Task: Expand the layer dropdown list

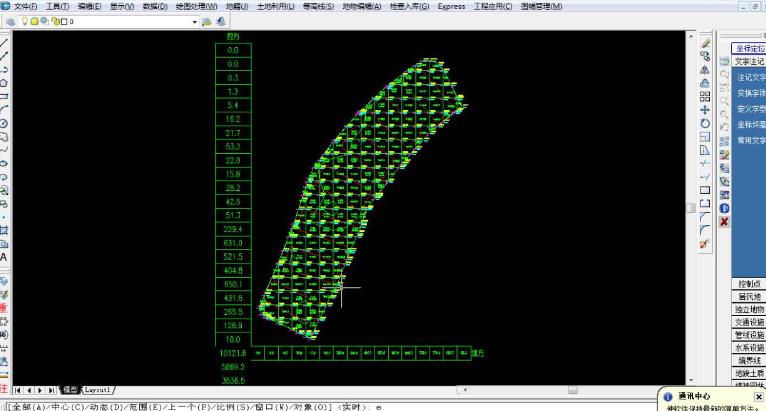Action: pos(195,21)
